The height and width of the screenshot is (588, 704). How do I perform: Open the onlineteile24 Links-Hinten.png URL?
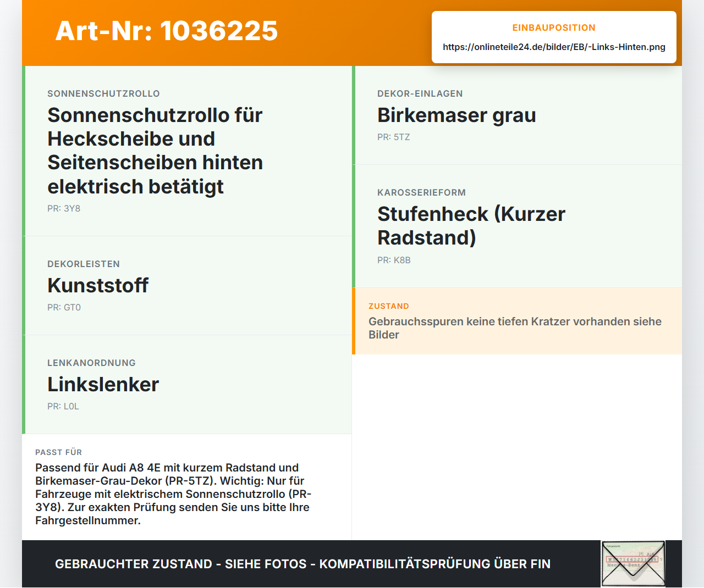pos(554,47)
